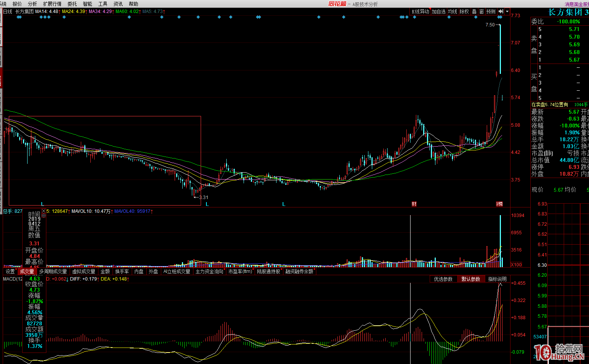This screenshot has width=589, height=364.
Task: Select the 市盈率(ttm) indicator tab
Action: click(241, 271)
